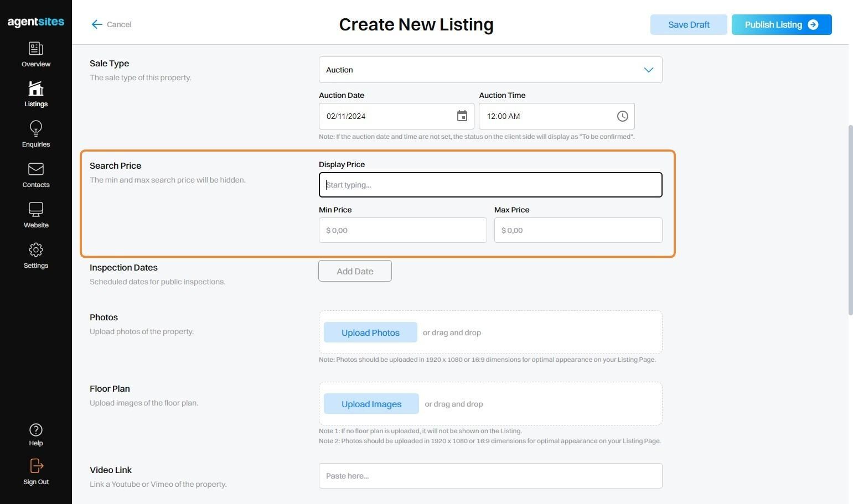
Task: Click the Publish Listing button
Action: (781, 25)
